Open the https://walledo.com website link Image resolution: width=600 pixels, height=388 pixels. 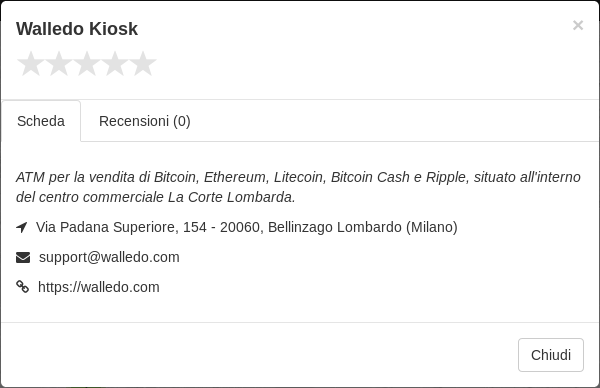(99, 287)
